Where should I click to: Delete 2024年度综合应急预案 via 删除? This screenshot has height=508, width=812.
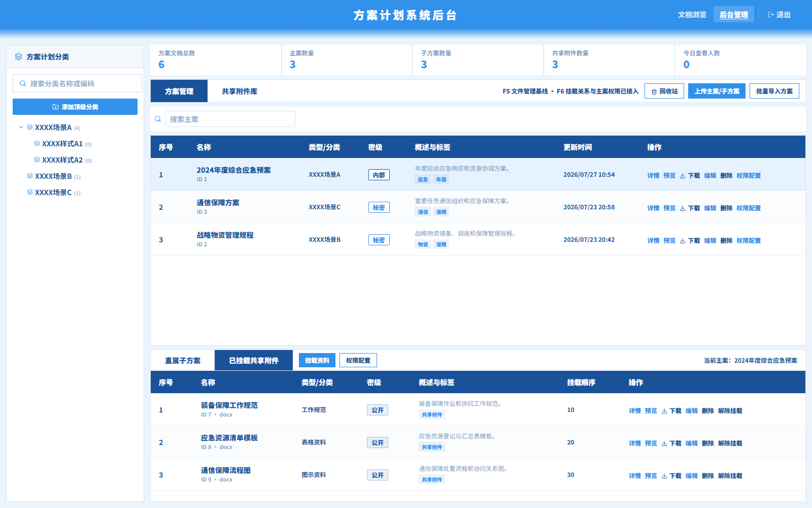[726, 176]
